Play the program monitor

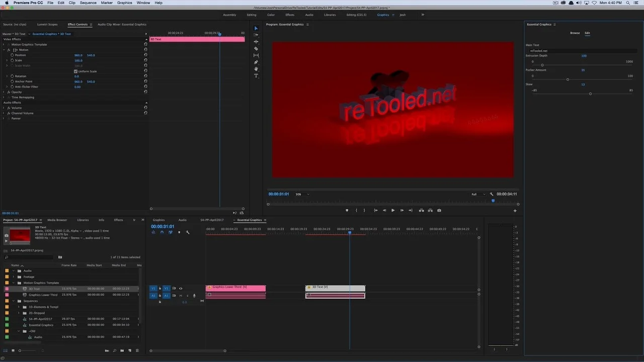[393, 211]
